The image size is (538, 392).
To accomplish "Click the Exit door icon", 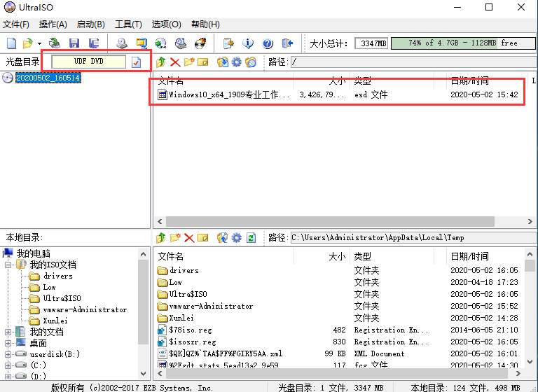I will 287,43.
